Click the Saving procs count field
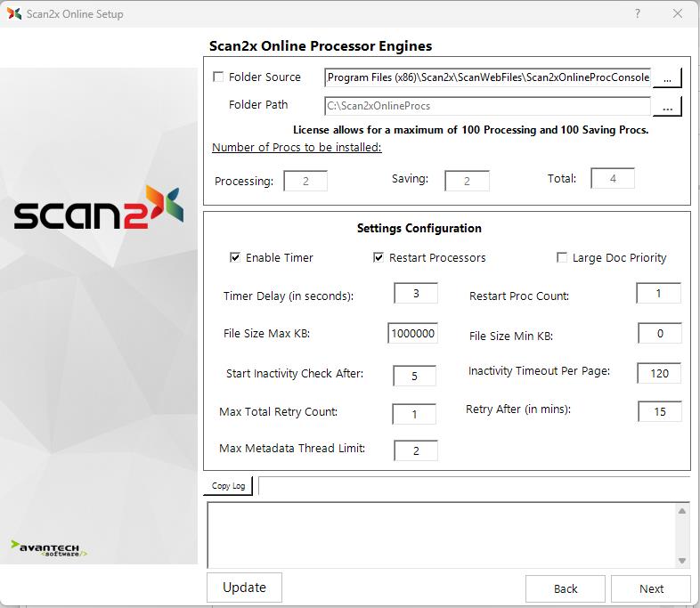 pos(467,181)
